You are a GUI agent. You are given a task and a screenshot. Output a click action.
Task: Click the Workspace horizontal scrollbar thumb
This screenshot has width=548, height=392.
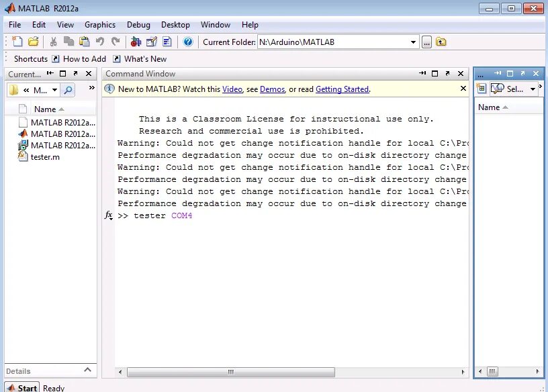pos(492,371)
